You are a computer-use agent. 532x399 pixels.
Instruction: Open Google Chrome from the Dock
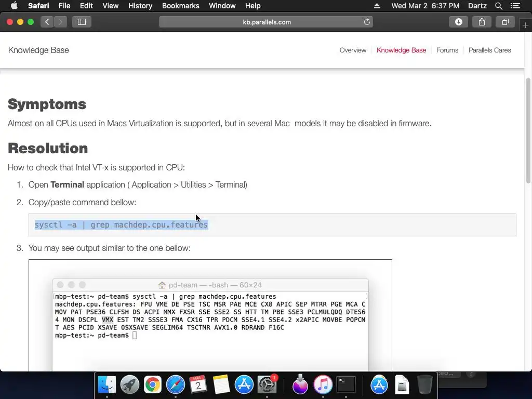point(153,385)
